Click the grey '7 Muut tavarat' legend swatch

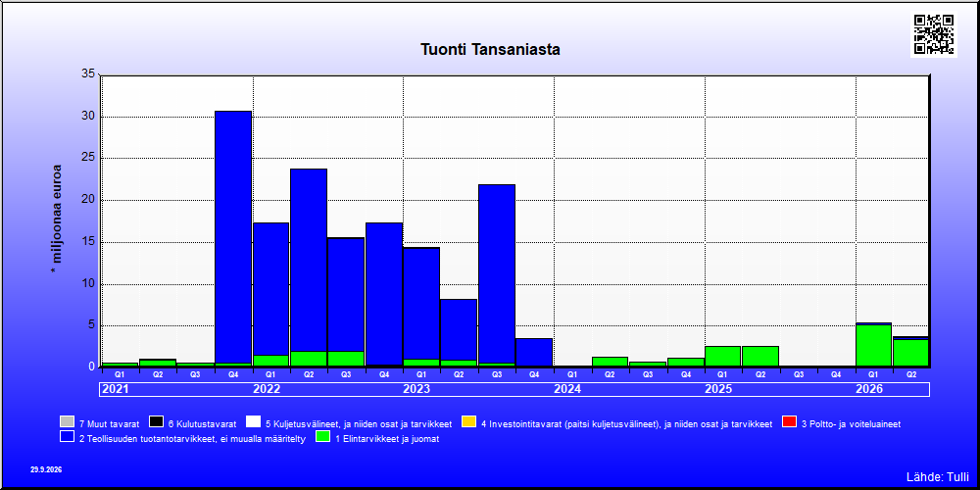(x=68, y=421)
